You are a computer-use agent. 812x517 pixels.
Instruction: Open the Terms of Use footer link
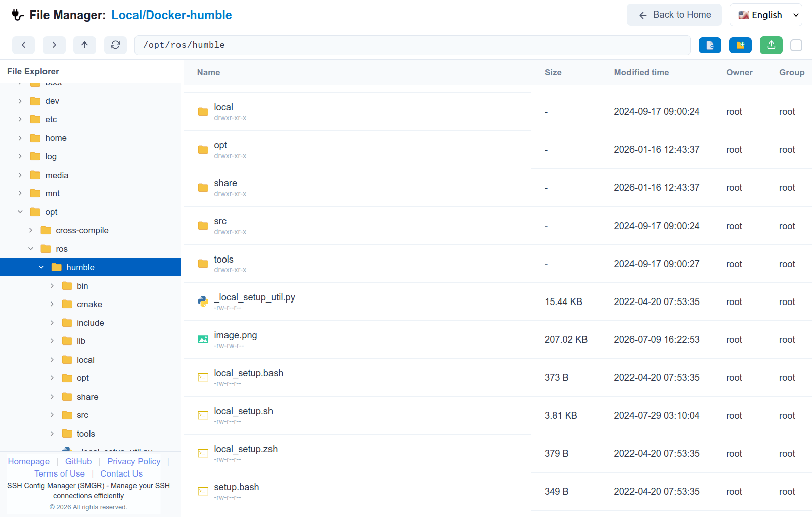click(60, 473)
